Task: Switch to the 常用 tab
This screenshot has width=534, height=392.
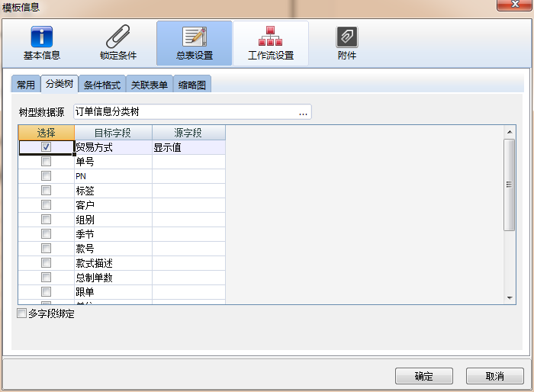Action: pos(26,85)
